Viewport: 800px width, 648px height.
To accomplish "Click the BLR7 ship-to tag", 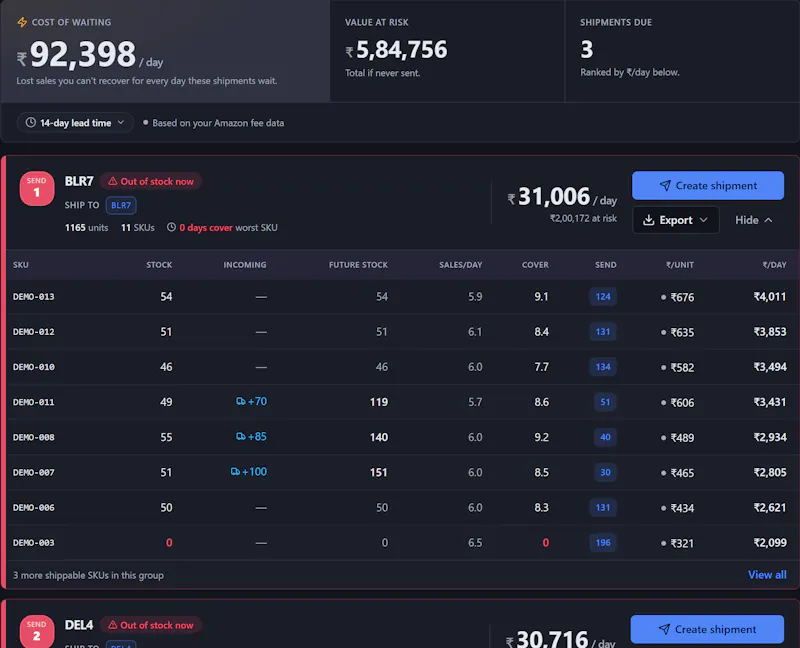I will click(x=121, y=205).
